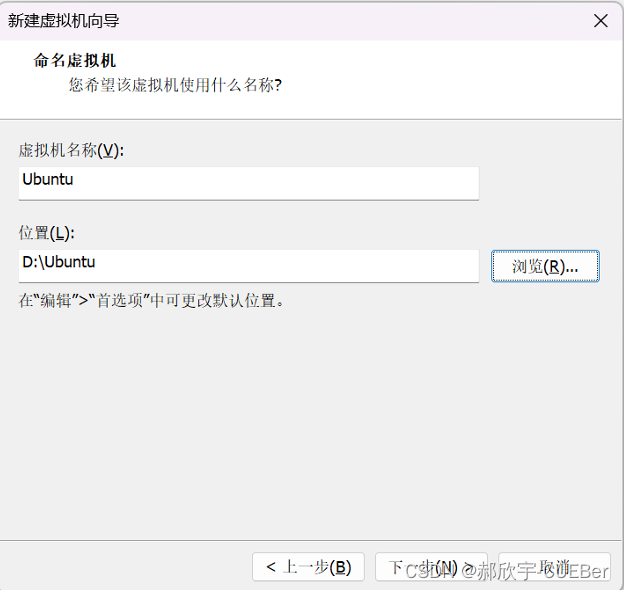Viewport: 624px width, 590px height.
Task: Click the 虚拟机名称(V) label
Action: click(x=71, y=150)
